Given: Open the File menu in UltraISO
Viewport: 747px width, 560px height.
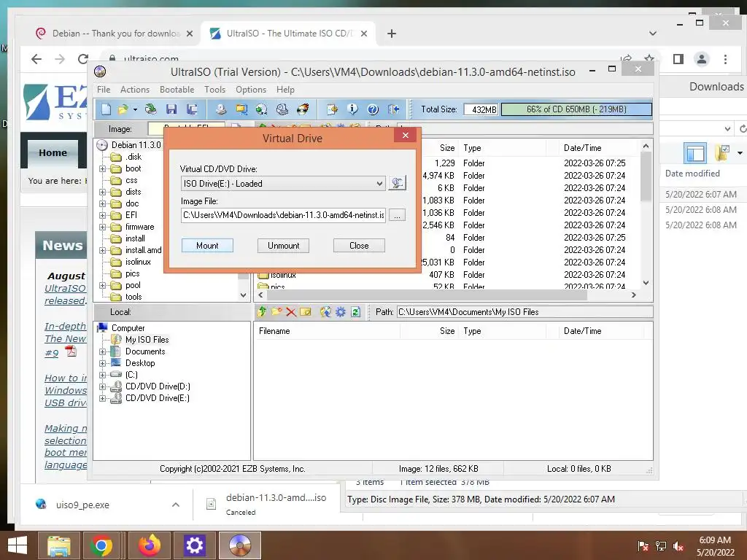Looking at the screenshot, I should coord(104,90).
